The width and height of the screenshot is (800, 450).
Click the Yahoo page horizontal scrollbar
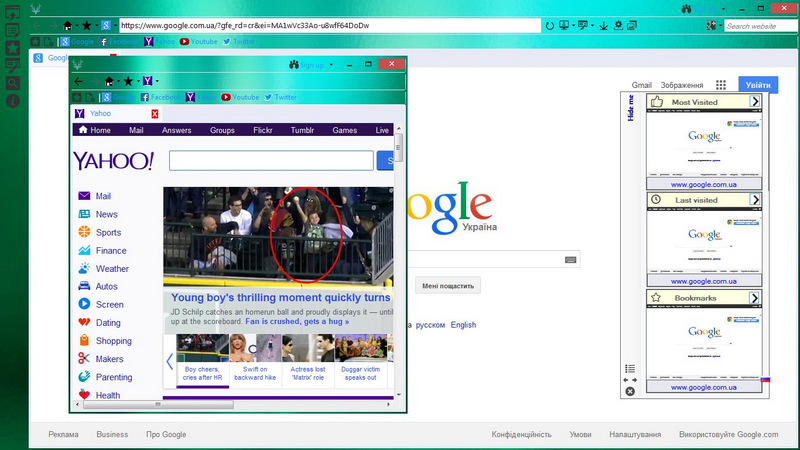(x=158, y=404)
